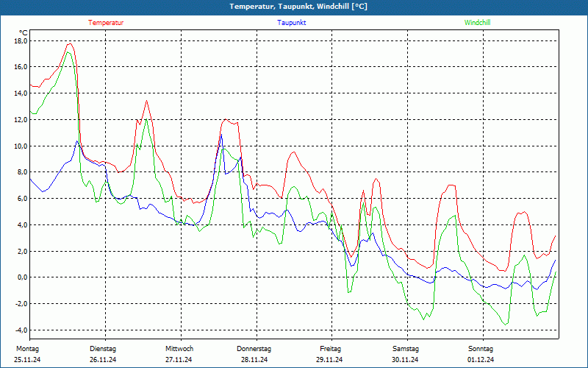Click the '14,0' y-axis value
The image size is (588, 368).
pos(21,93)
